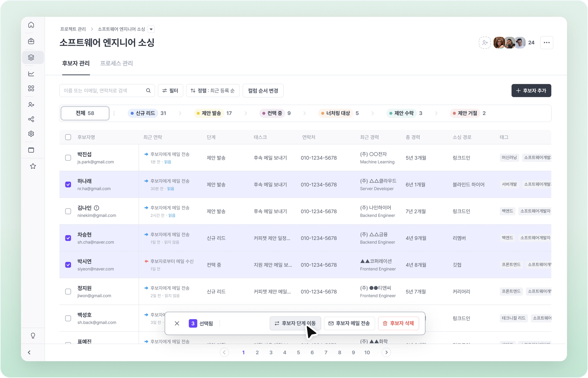Click the share nodes icon in sidebar
588x378 pixels.
pyautogui.click(x=31, y=119)
